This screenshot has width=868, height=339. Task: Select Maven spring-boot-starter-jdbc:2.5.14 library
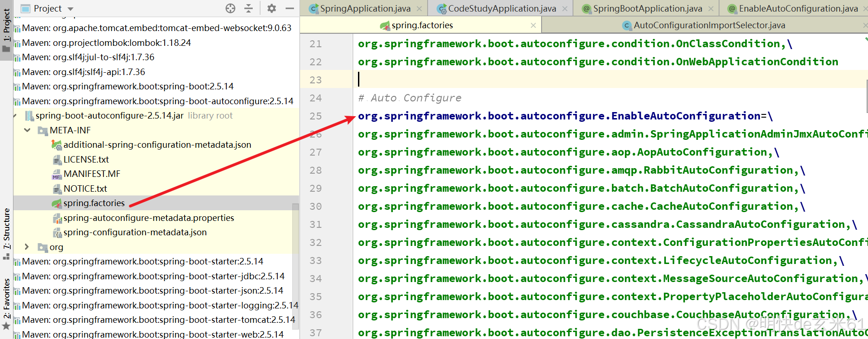click(x=153, y=276)
